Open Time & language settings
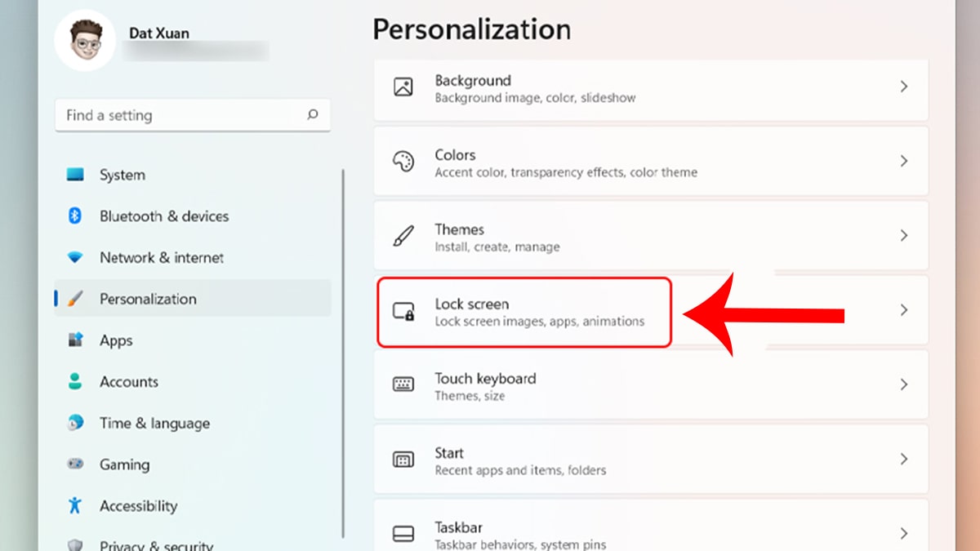 pyautogui.click(x=154, y=424)
